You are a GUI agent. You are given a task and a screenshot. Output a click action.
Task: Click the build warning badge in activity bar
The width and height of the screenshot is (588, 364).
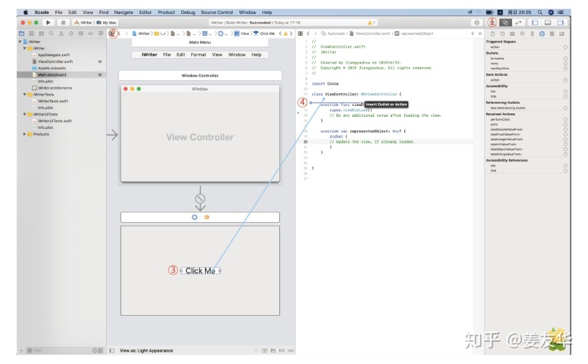[x=372, y=23]
